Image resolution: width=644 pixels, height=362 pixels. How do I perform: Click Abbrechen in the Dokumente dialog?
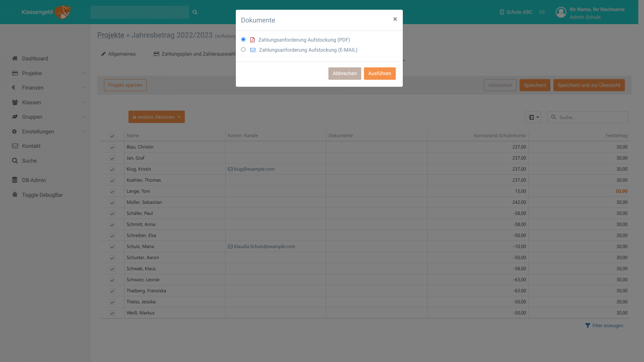(345, 74)
